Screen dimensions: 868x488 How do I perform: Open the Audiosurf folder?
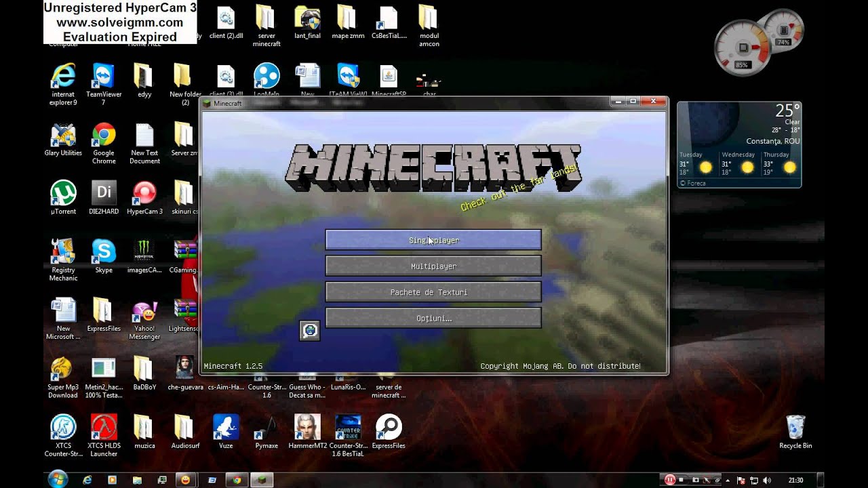[x=185, y=431]
